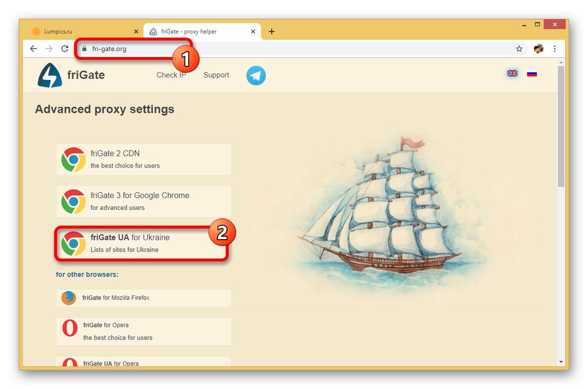Viewport: 588px width, 389px height.
Task: Open friGate for Mozilla Firefox
Action: (x=143, y=298)
